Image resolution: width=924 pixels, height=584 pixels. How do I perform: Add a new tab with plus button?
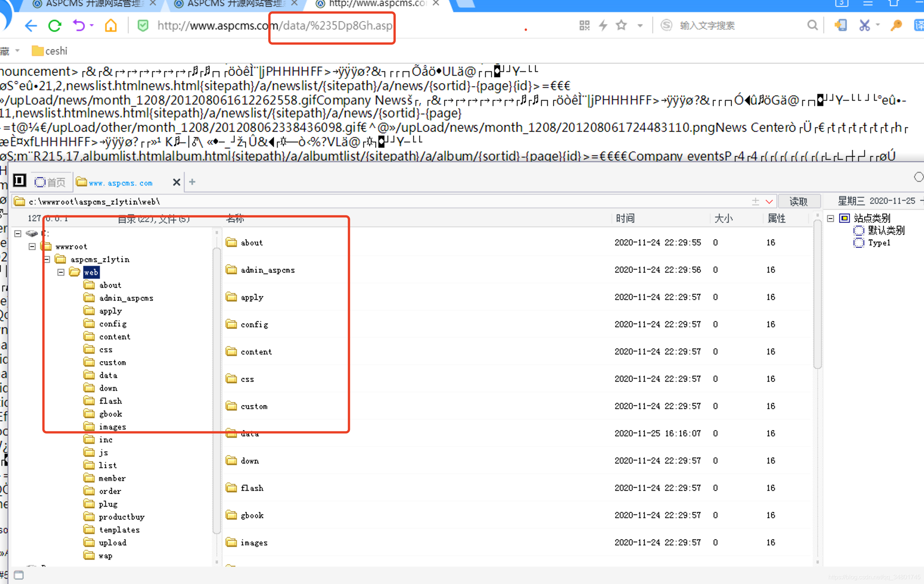pyautogui.click(x=192, y=182)
